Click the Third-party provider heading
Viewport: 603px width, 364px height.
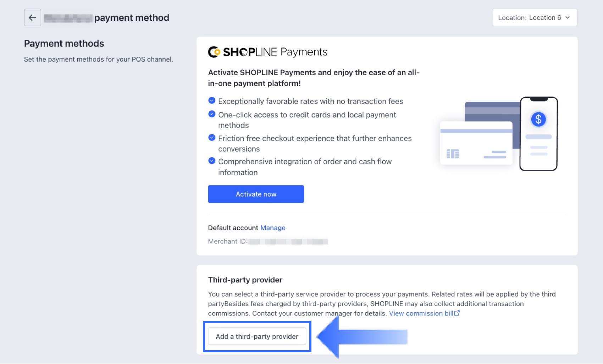coord(245,280)
